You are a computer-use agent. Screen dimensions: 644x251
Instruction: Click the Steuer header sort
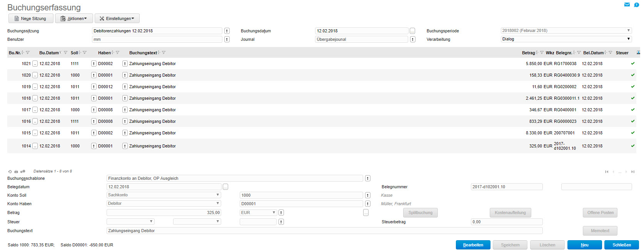622,53
